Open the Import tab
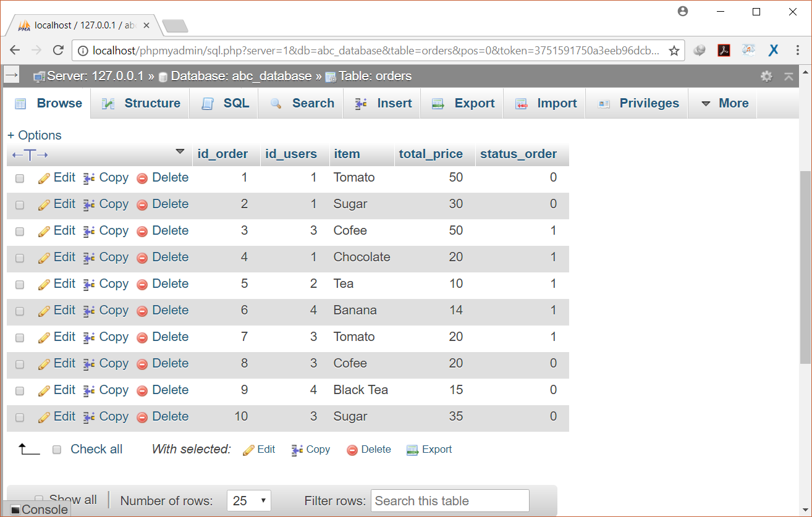Image resolution: width=812 pixels, height=517 pixels. click(x=545, y=104)
